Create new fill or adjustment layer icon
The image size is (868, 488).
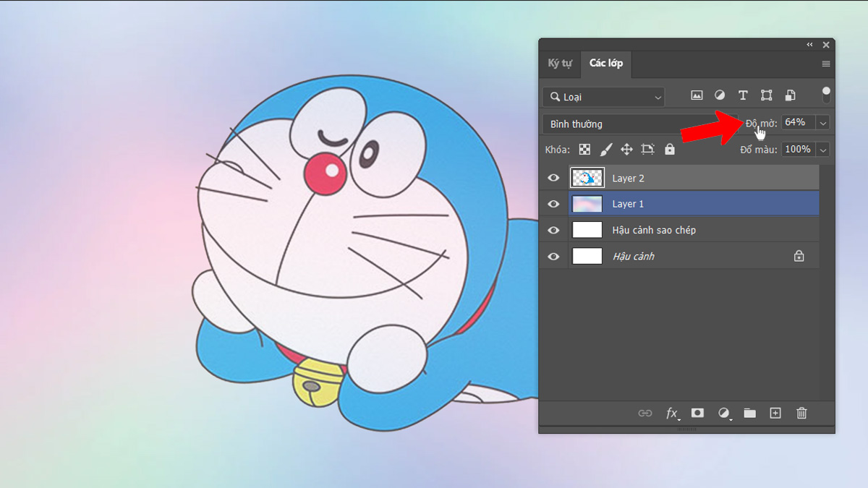pyautogui.click(x=723, y=413)
